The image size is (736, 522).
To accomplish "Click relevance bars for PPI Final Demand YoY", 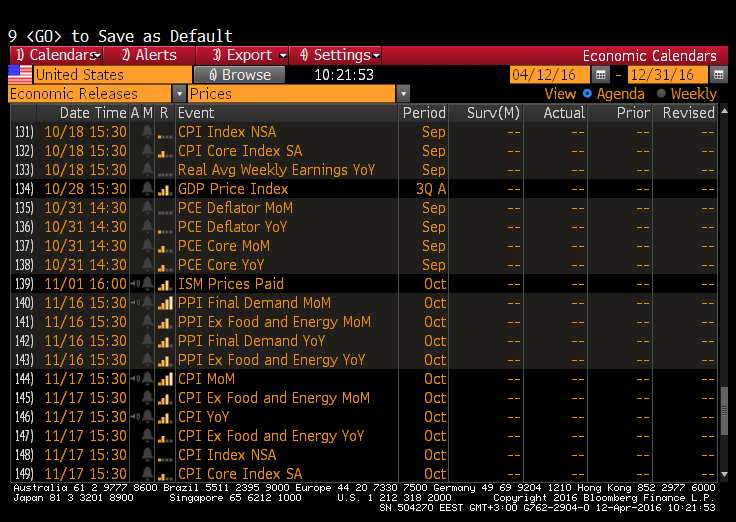I will (x=165, y=342).
